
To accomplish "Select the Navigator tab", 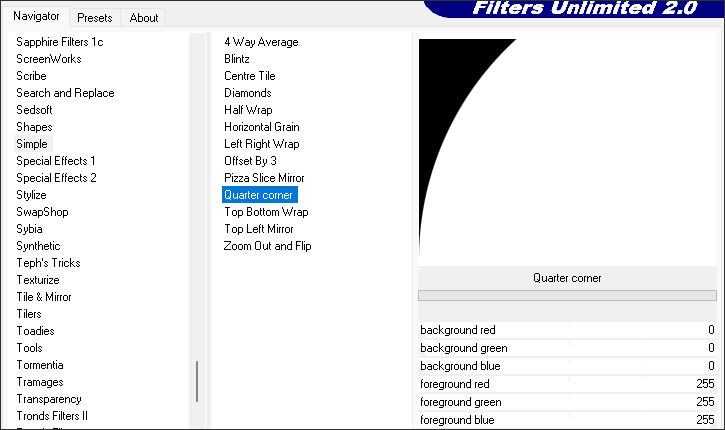I will coord(36,16).
